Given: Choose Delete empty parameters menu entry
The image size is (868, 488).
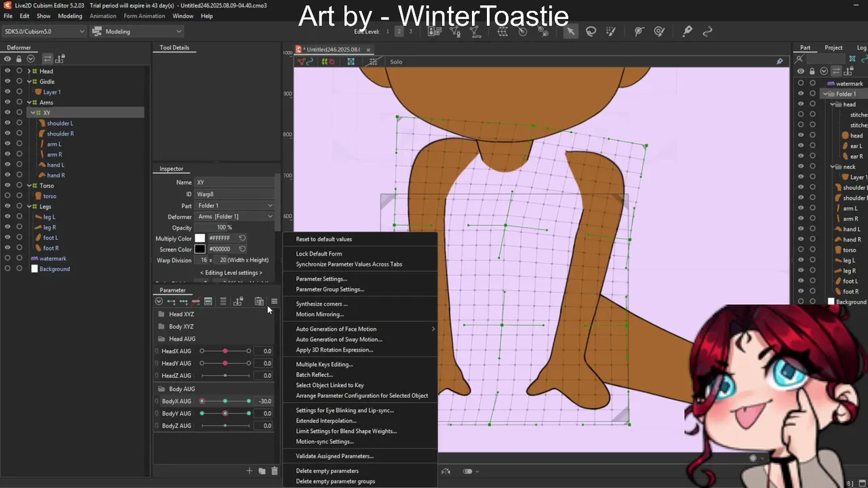Looking at the screenshot, I should [x=328, y=470].
